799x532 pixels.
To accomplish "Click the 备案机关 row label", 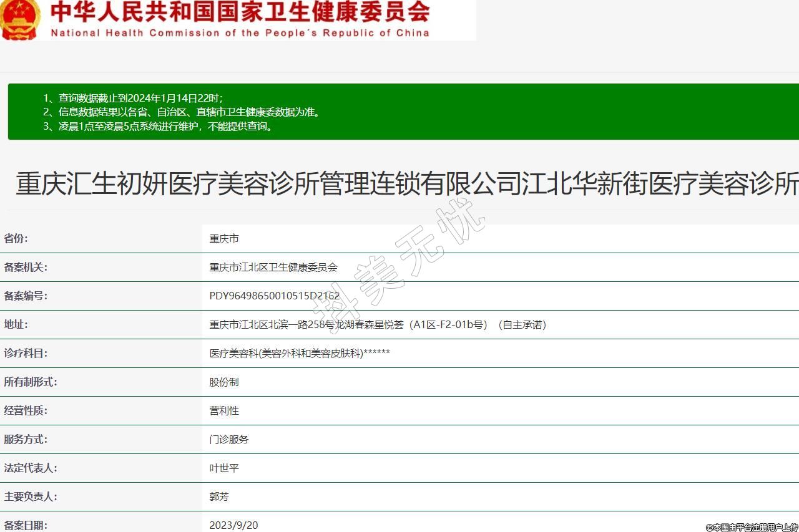I will click(26, 268).
